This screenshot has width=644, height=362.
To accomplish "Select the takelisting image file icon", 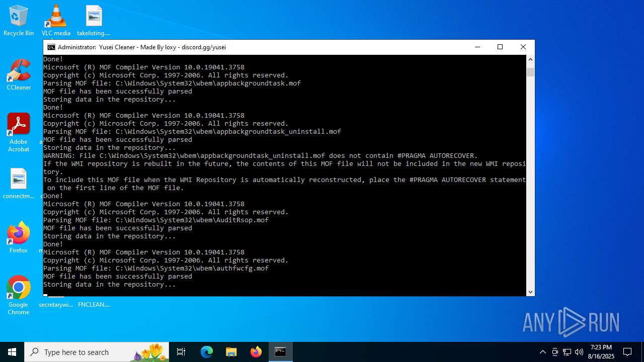I will click(x=94, y=21).
